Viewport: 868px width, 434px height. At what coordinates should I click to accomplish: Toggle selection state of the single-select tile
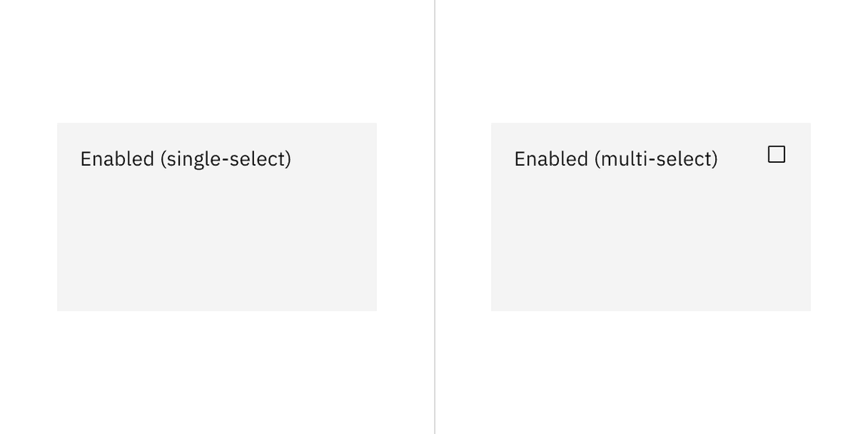pos(217,217)
